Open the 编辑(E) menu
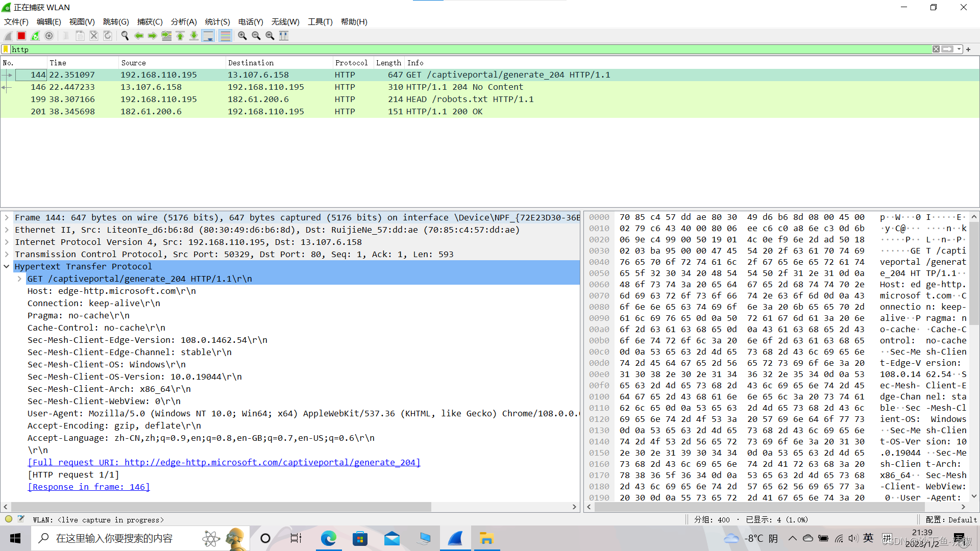Viewport: 980px width, 551px height. tap(49, 22)
